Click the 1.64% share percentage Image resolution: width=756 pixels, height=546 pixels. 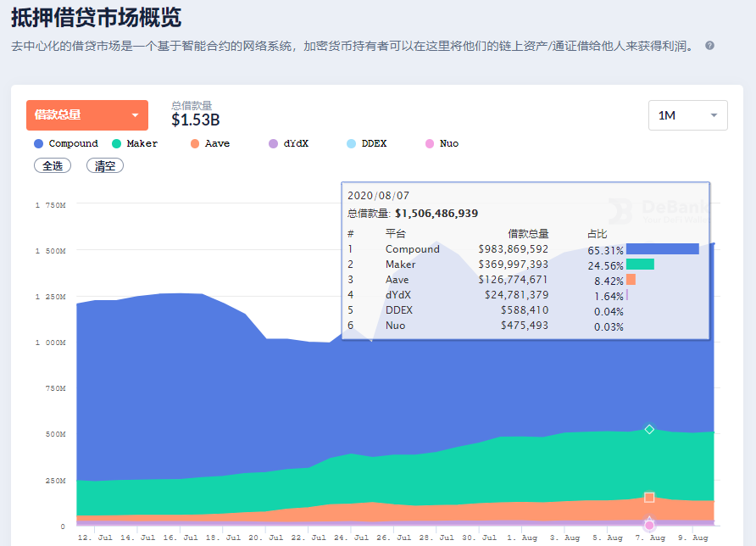pyautogui.click(x=609, y=296)
